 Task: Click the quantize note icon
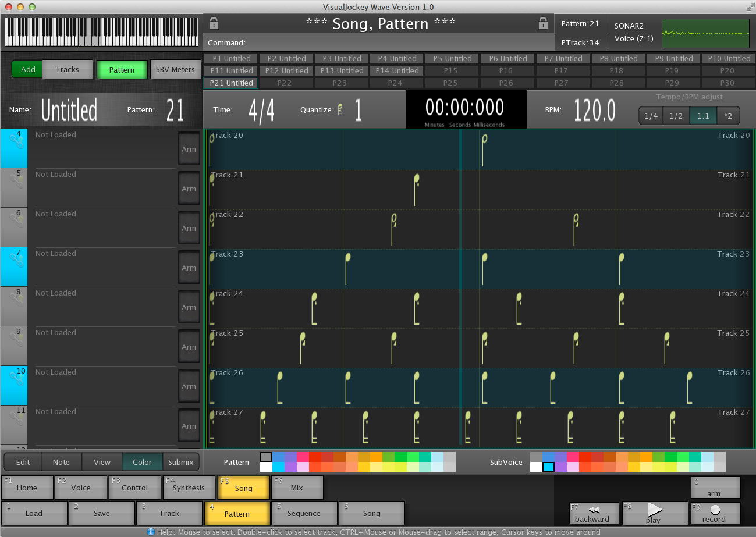340,109
